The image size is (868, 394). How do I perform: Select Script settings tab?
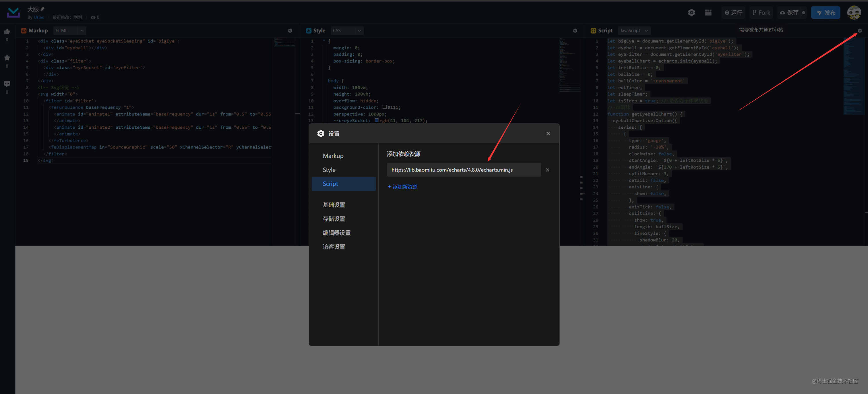[344, 184]
